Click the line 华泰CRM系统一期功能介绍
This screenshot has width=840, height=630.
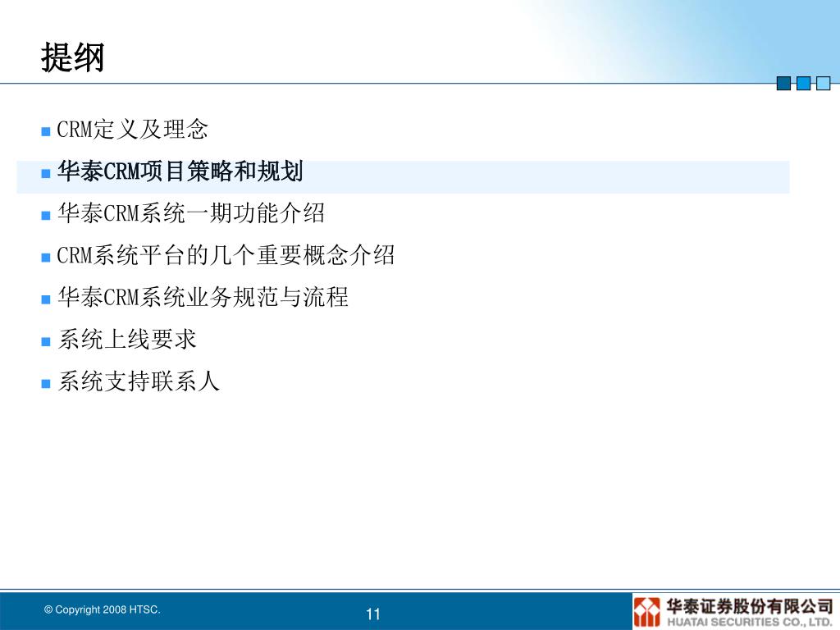point(190,213)
